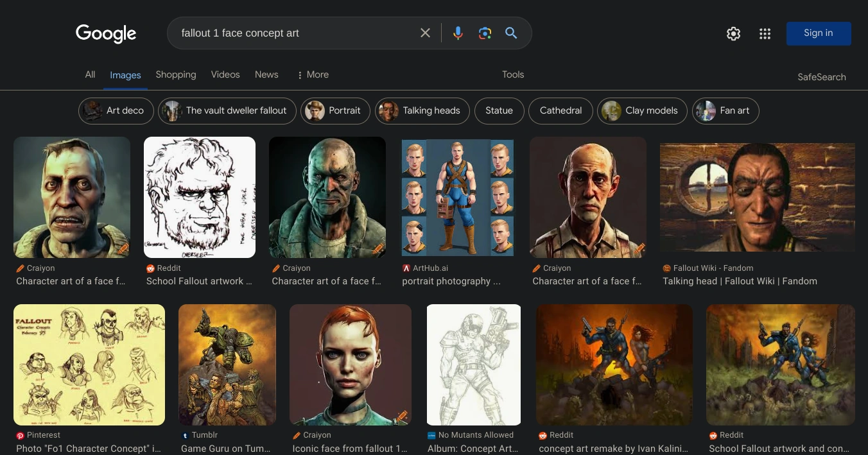Open the Tools options
This screenshot has width=868, height=455.
[x=512, y=74]
